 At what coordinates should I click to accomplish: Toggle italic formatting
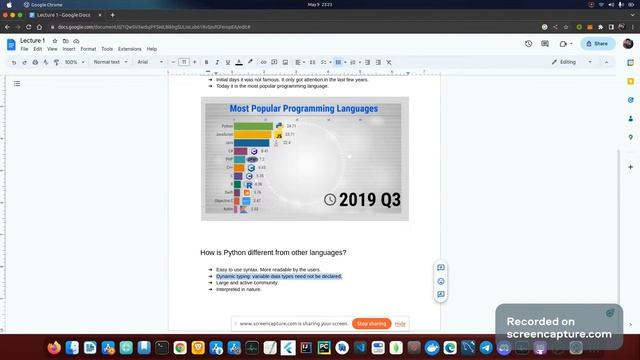[217, 62]
